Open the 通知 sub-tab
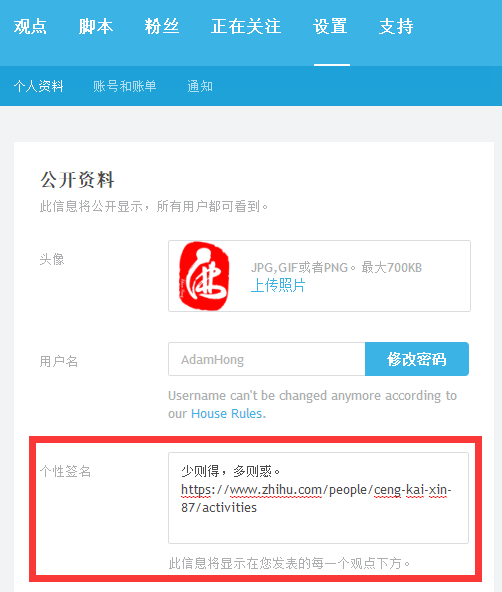 point(200,86)
